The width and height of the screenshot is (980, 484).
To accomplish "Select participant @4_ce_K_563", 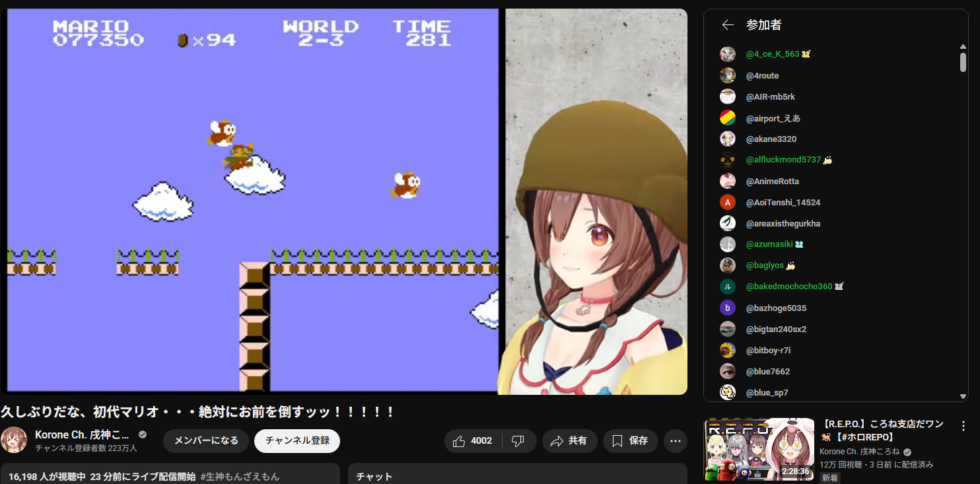I will [x=772, y=54].
